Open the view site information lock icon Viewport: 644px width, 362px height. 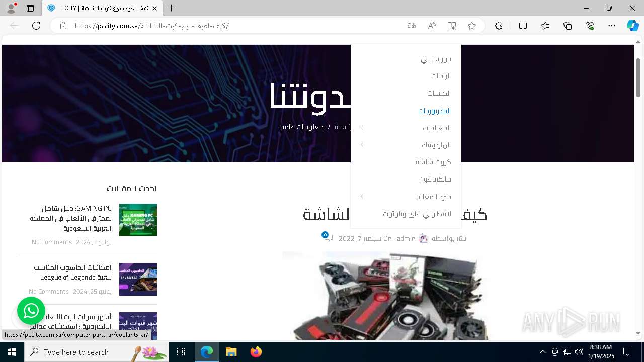pos(63,26)
